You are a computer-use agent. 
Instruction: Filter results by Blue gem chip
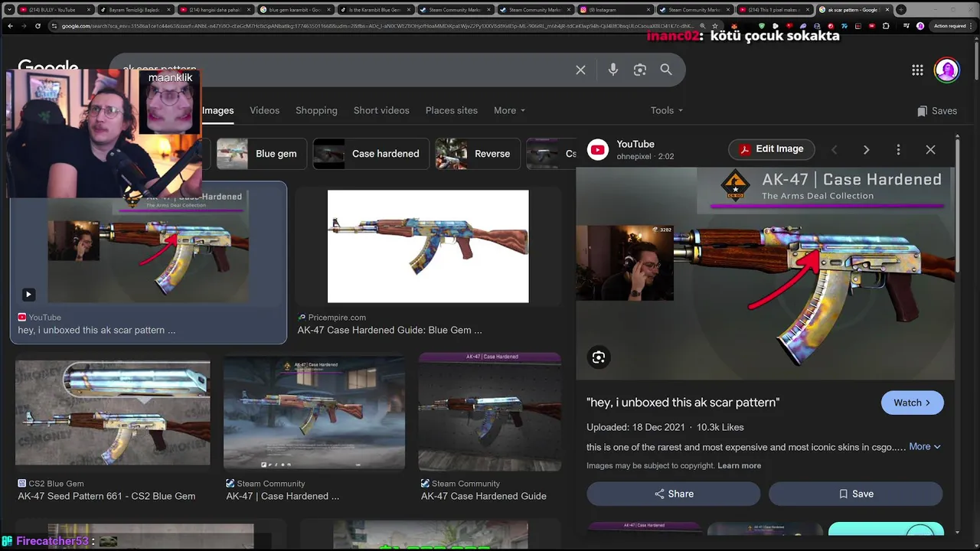tap(262, 154)
